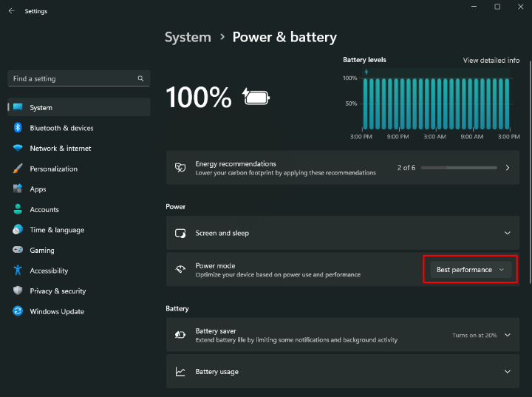The width and height of the screenshot is (532, 397).
Task: Click View detailed info link
Action: pyautogui.click(x=491, y=60)
